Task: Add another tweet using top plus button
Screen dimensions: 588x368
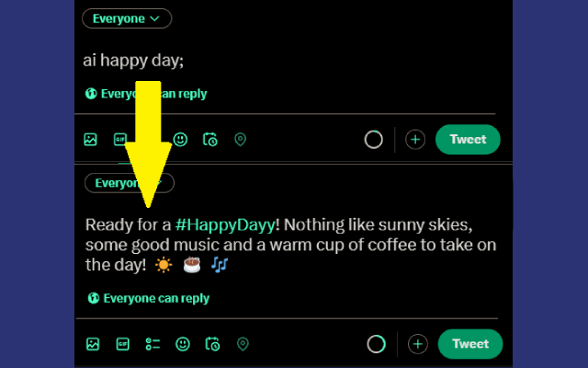Action: pos(415,140)
